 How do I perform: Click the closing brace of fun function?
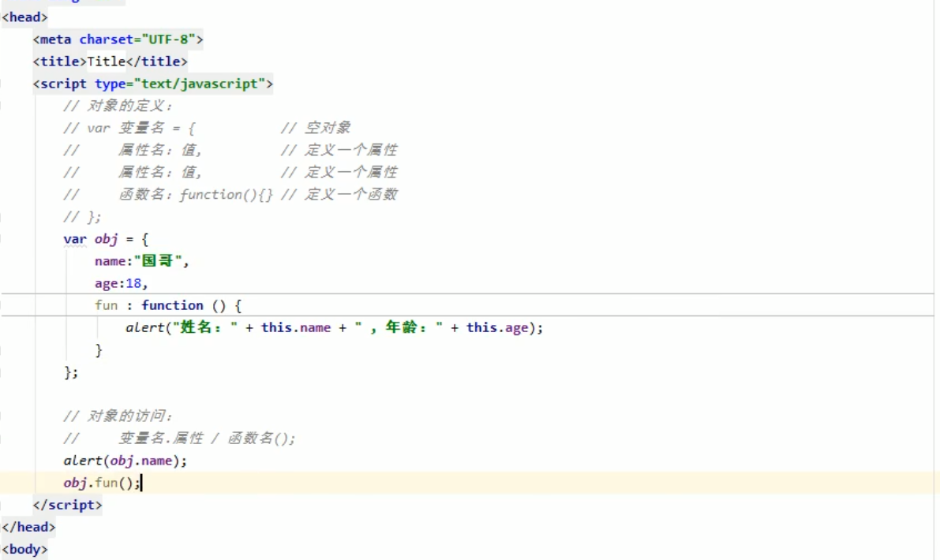tap(99, 349)
